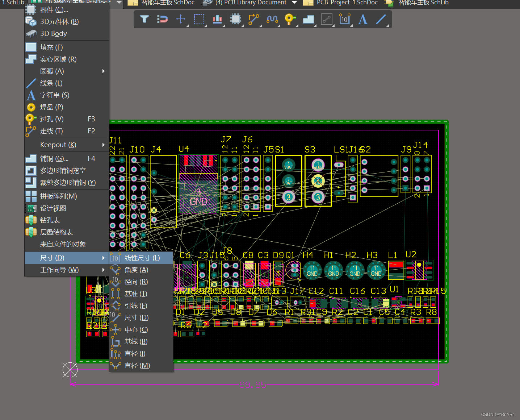
Task: Open dropdown arrow beside PCB Library Document tab
Action: pyautogui.click(x=294, y=3)
